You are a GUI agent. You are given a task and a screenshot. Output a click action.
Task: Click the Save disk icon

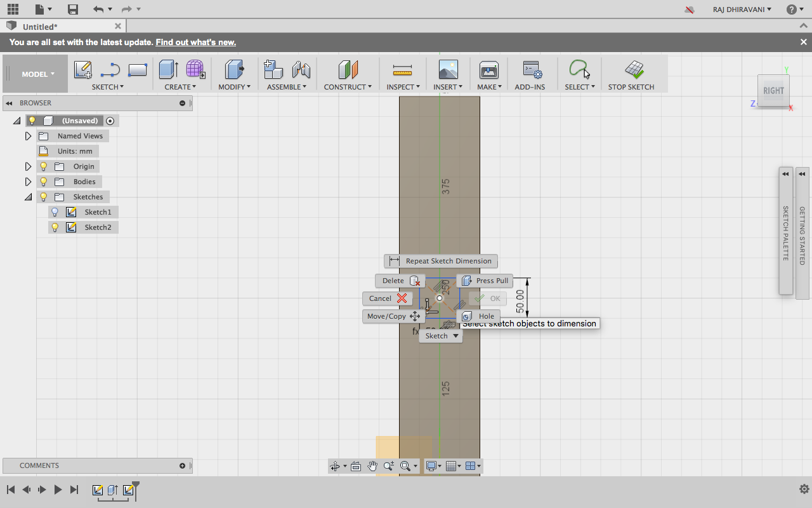(73, 10)
